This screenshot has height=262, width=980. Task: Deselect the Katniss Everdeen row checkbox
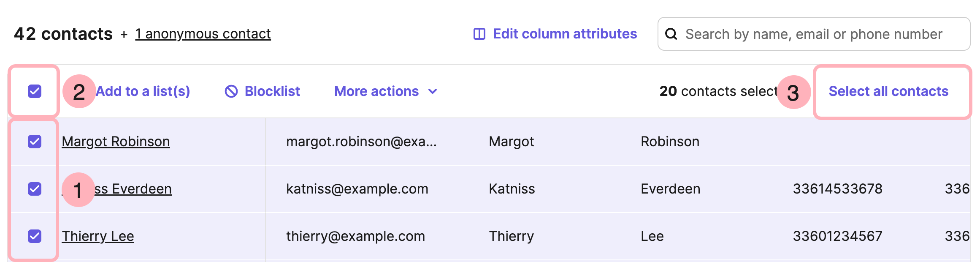(35, 189)
